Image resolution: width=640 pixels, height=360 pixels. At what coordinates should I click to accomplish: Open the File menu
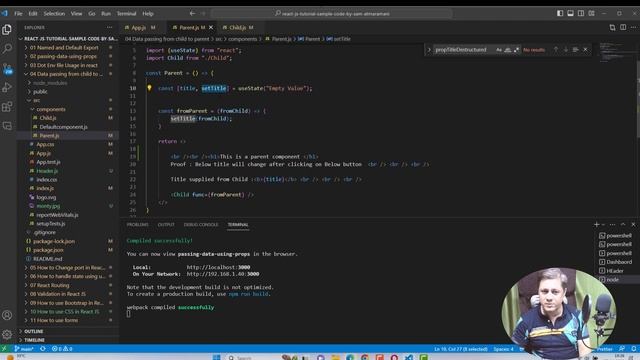click(x=18, y=13)
